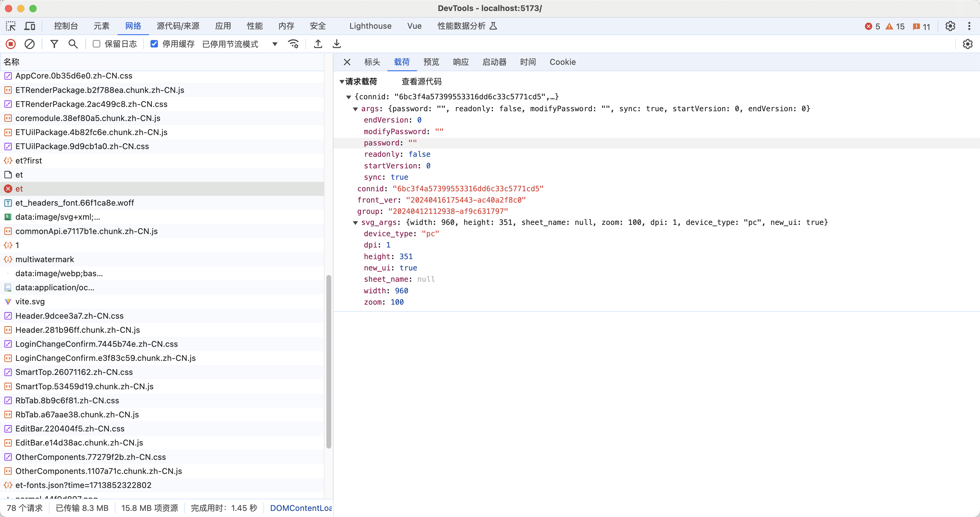
Task: Open network conditions wifi icon
Action: click(293, 44)
